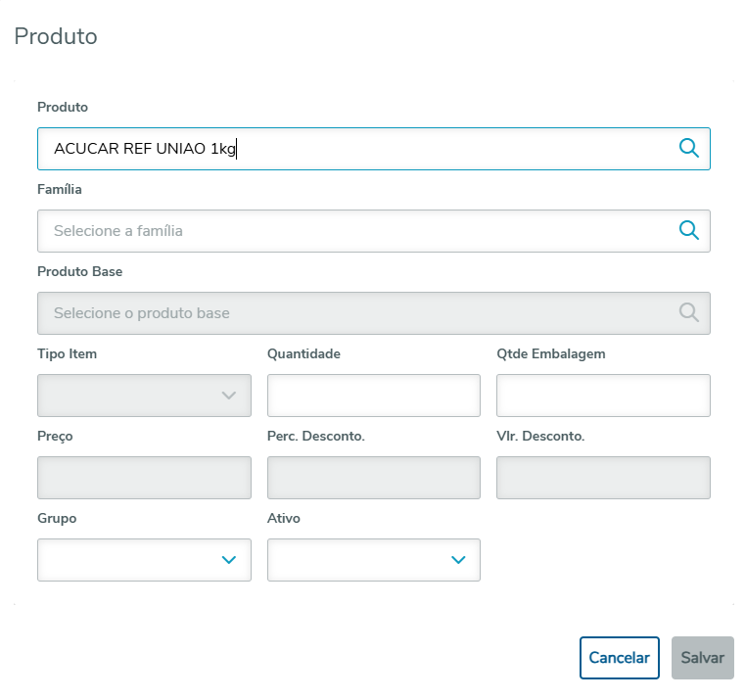Click the 'Selecione a família' input field
Viewport: 745px width, 700px height.
pos(352,231)
